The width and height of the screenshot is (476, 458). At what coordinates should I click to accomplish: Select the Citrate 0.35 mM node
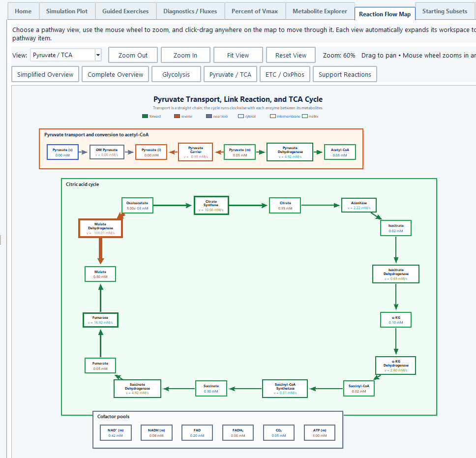click(x=285, y=205)
